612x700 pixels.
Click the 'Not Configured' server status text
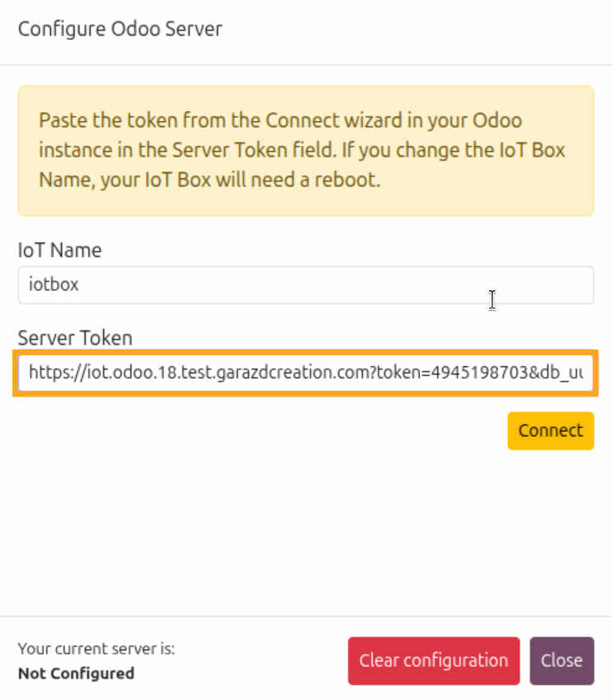[76, 674]
